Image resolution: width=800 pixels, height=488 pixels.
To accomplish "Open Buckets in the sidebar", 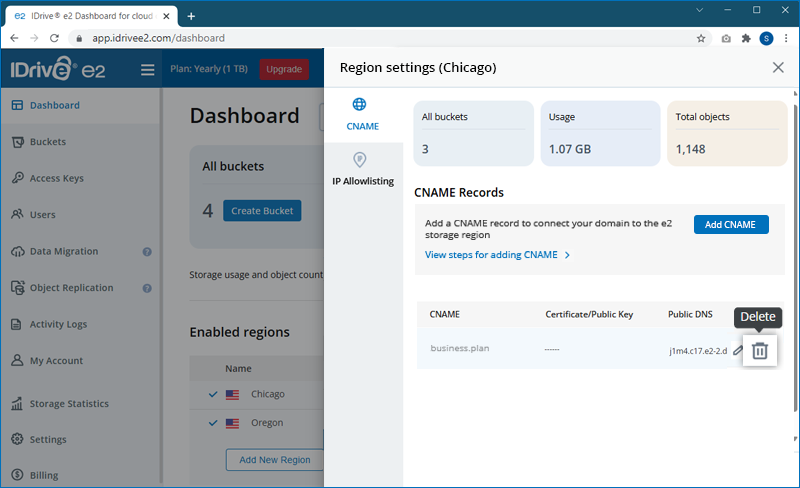I will click(x=48, y=142).
